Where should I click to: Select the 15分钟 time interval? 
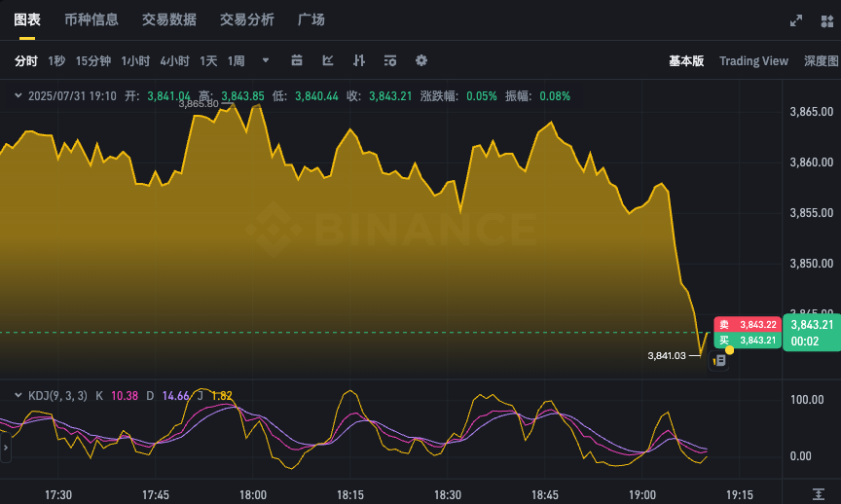92,60
